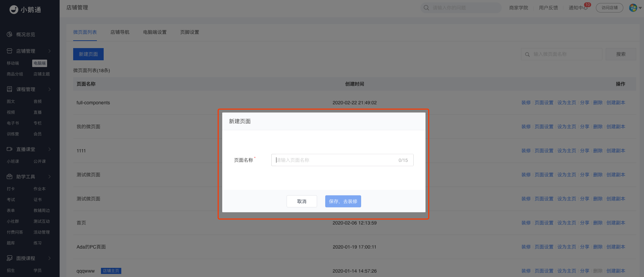Image resolution: width=644 pixels, height=277 pixels.
Task: Open 招生 under 面授课程
Action: point(11,271)
